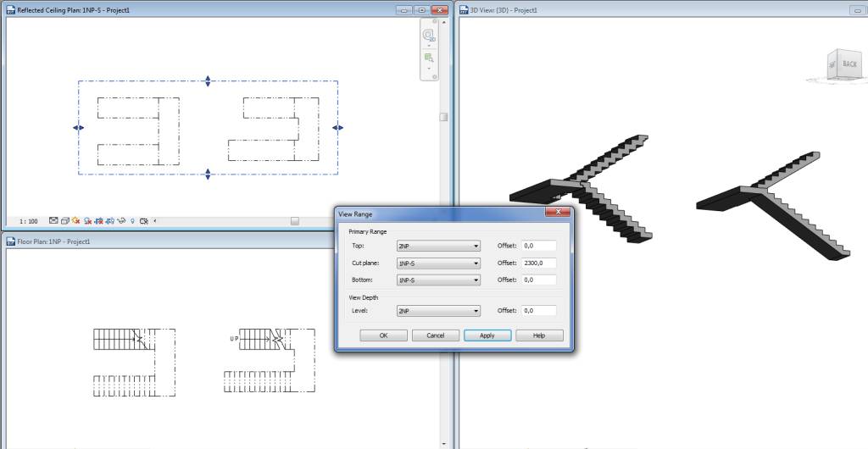Click the Visual Style cube icon
The image size is (868, 449).
click(64, 220)
